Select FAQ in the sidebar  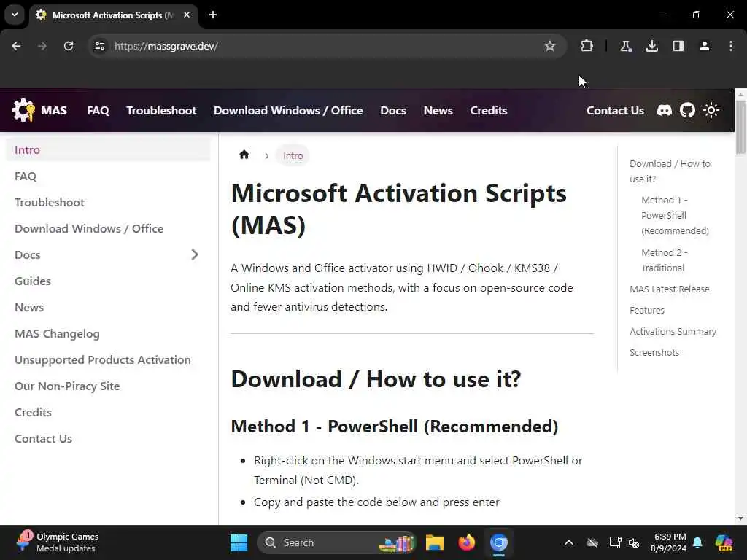108,176
